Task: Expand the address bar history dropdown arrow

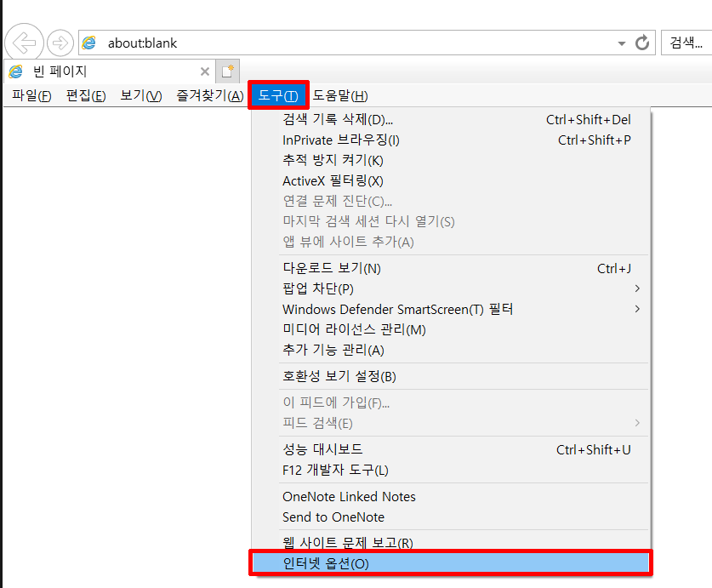Action: 622,43
